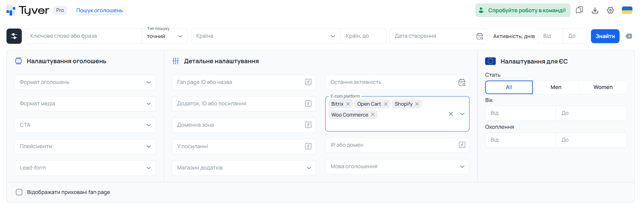Viewport: 644px width, 212px height.
Task: Enable Відображати приховані fan page checkbox
Action: click(19, 192)
